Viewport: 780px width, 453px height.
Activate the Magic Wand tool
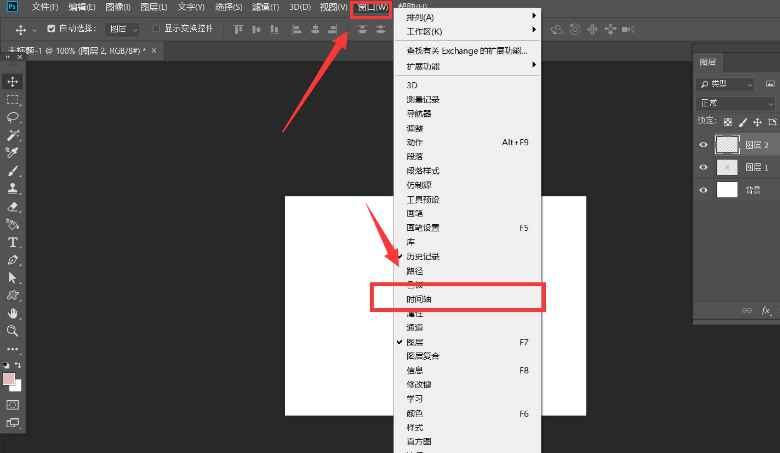point(13,135)
